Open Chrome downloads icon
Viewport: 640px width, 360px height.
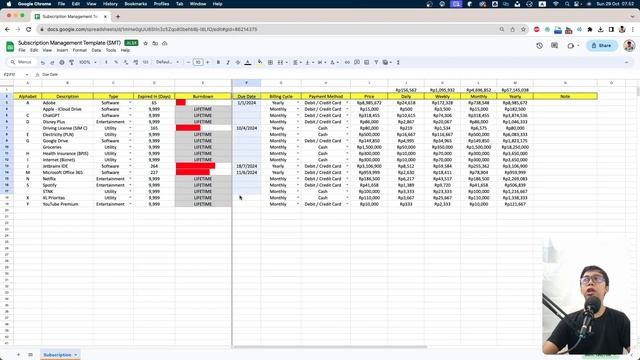pos(600,29)
